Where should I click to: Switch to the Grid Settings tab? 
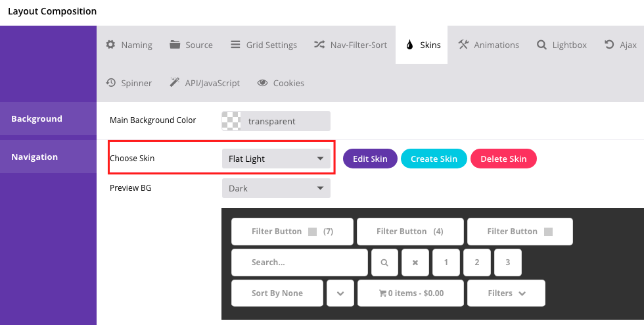(264, 45)
